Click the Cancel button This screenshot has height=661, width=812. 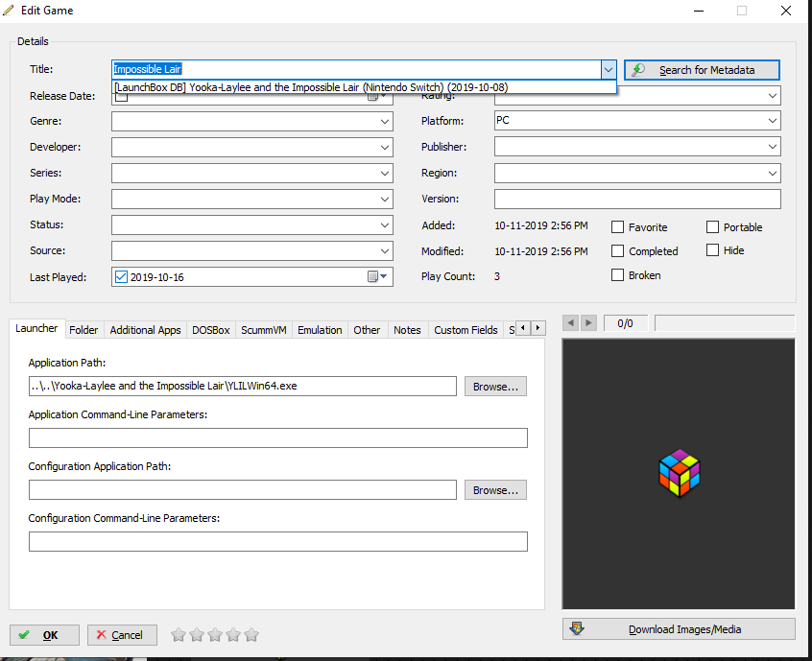(122, 635)
